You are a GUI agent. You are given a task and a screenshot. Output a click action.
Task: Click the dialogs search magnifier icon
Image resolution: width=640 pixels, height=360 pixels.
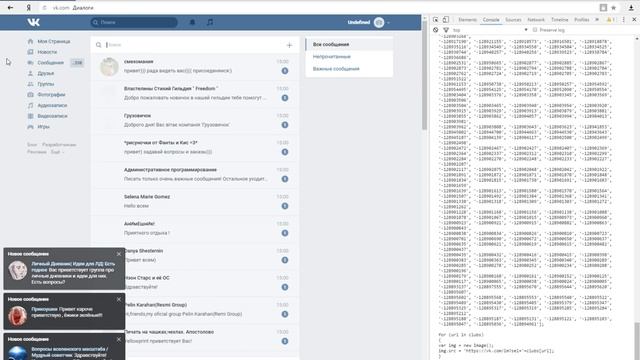[98, 45]
